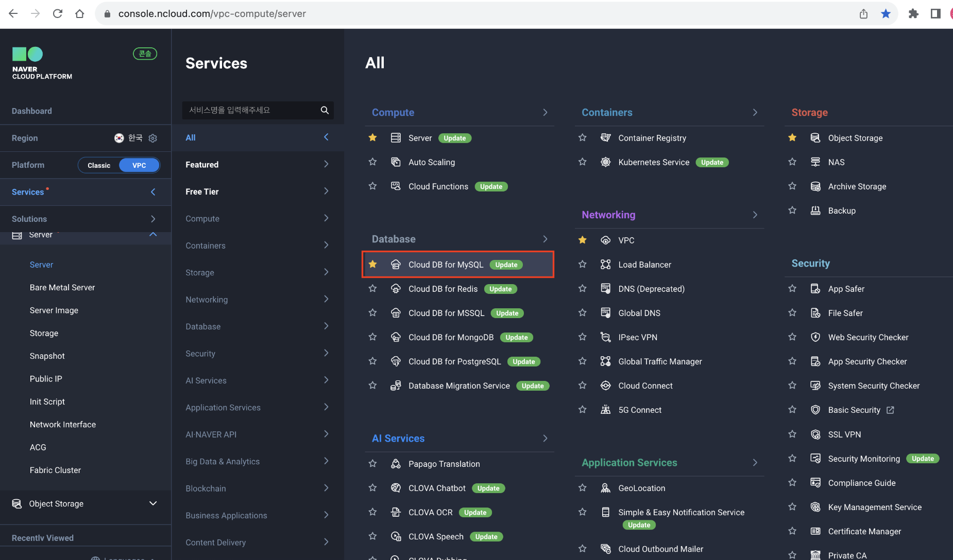
Task: Bookmark this page with the browser star
Action: 886,14
